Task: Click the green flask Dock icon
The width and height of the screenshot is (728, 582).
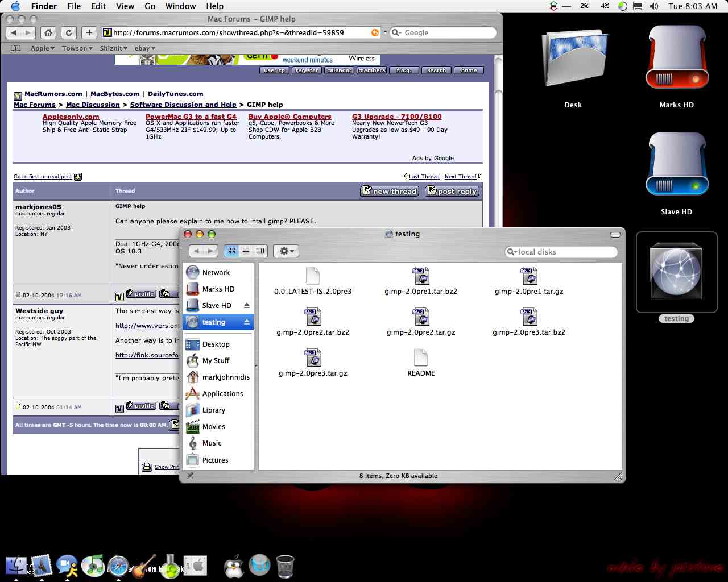Action: pos(170,566)
